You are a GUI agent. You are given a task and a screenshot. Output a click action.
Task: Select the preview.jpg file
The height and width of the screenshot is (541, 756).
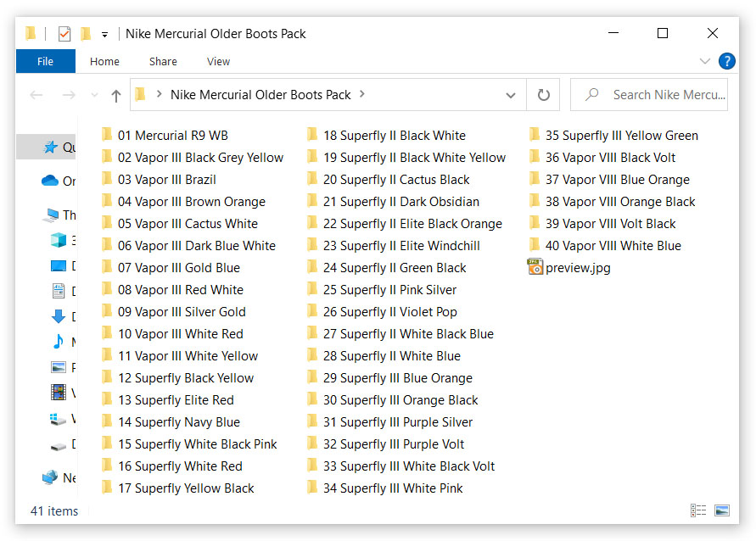coord(569,267)
